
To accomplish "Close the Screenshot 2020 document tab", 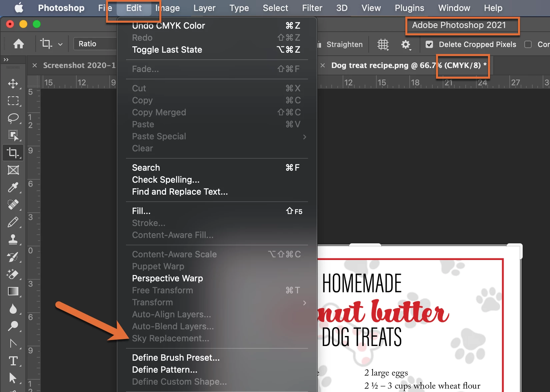I will pos(35,65).
